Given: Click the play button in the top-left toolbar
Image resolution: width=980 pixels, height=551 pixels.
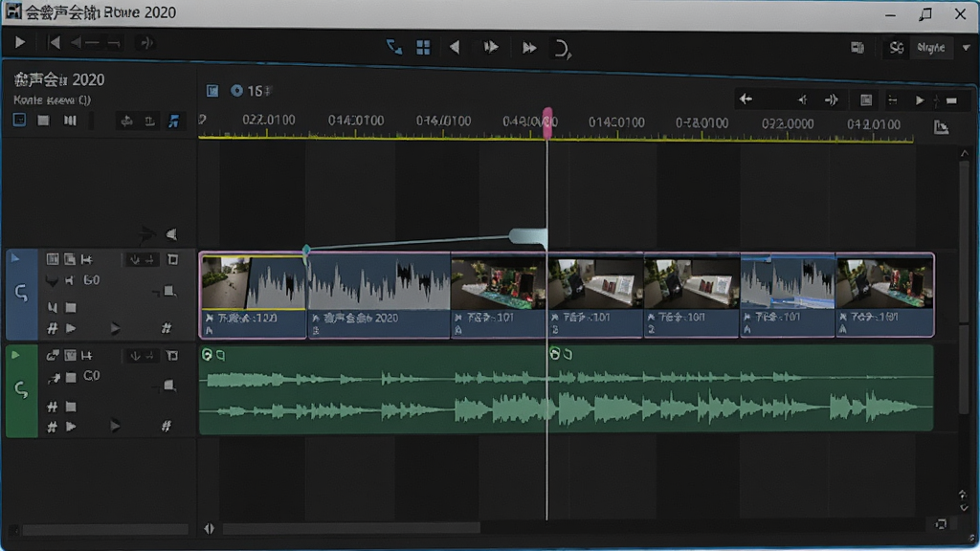Looking at the screenshot, I should coord(20,42).
